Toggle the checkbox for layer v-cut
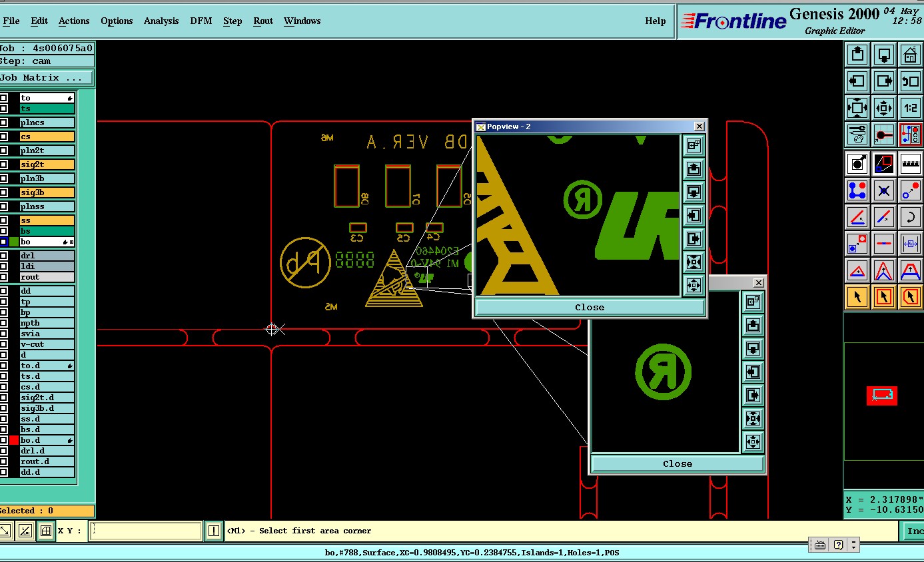 point(3,344)
